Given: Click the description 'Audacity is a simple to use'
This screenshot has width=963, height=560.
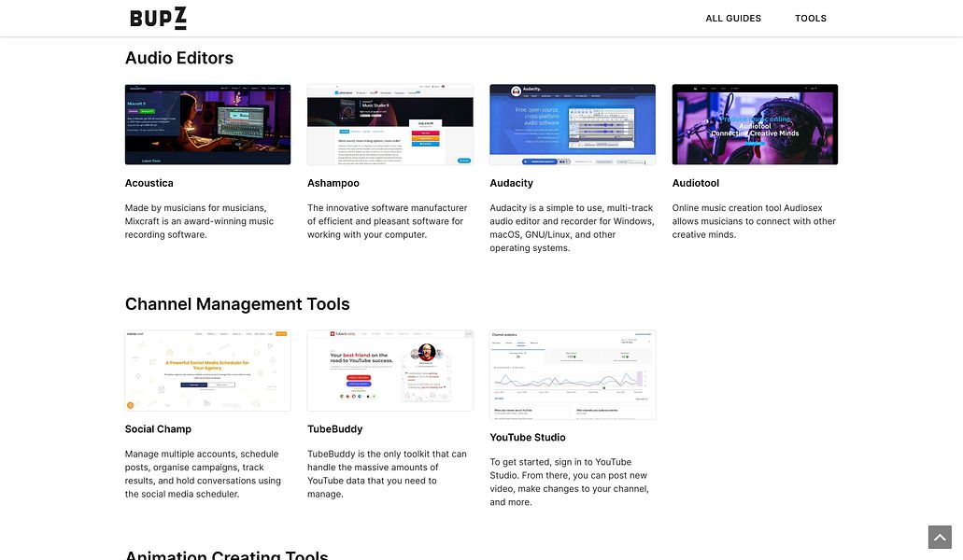Looking at the screenshot, I should click(x=572, y=228).
